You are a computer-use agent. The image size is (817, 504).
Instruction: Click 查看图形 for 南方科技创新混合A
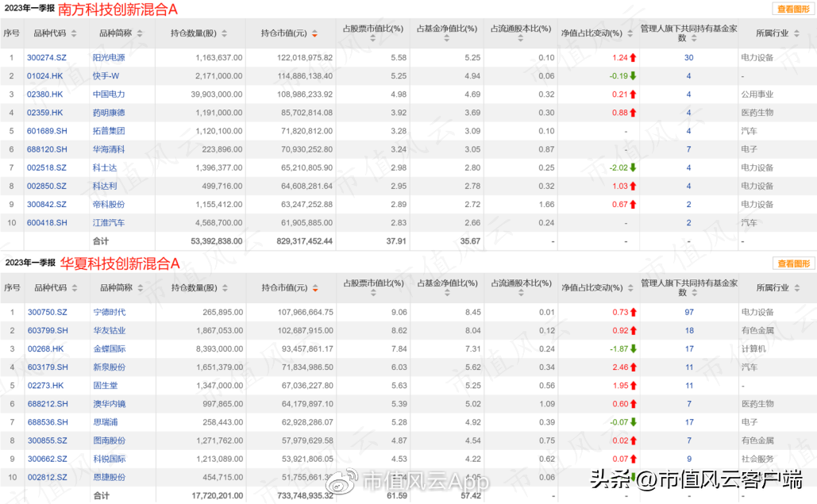(x=792, y=10)
